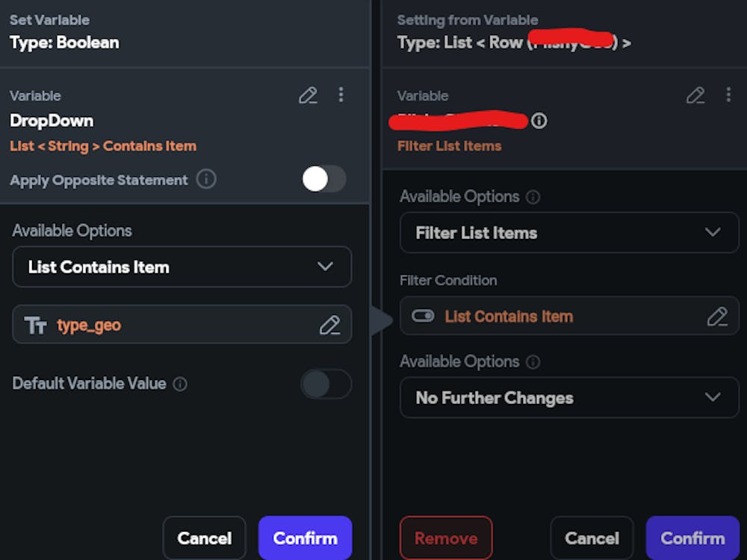Click info icon beside Default Variable Value
This screenshot has width=747, height=560.
(x=180, y=384)
